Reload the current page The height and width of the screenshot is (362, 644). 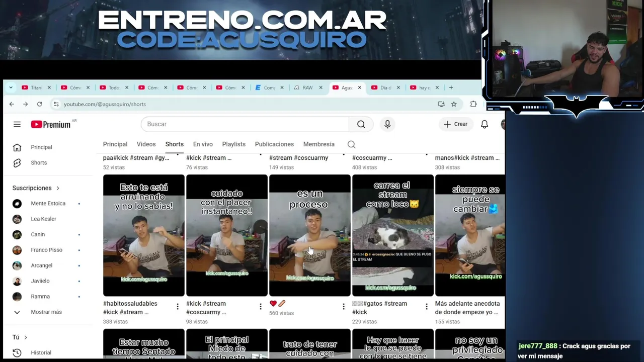pyautogui.click(x=40, y=104)
